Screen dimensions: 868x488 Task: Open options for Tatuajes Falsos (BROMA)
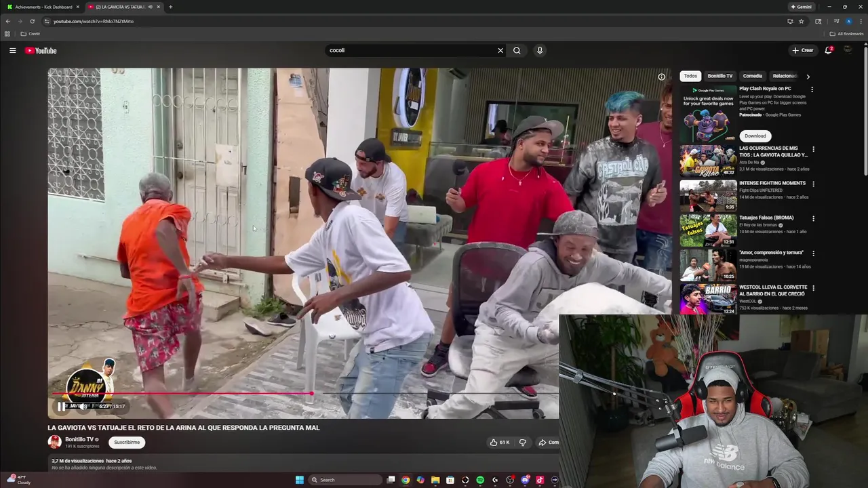pos(813,218)
